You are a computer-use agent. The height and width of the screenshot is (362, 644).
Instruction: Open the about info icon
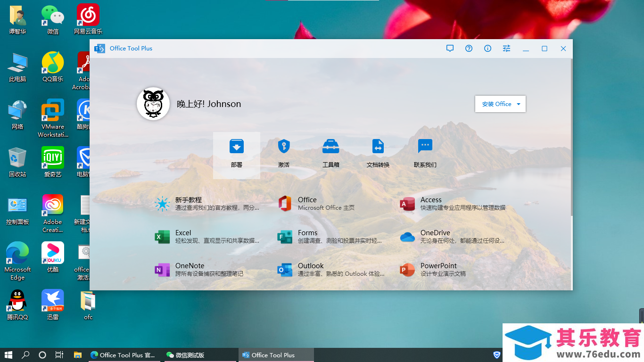[x=487, y=49]
